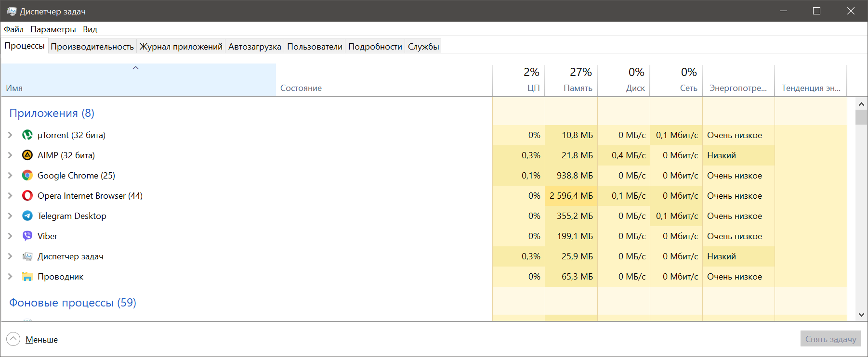Collapse details with the Меньше arrow

[x=13, y=339]
